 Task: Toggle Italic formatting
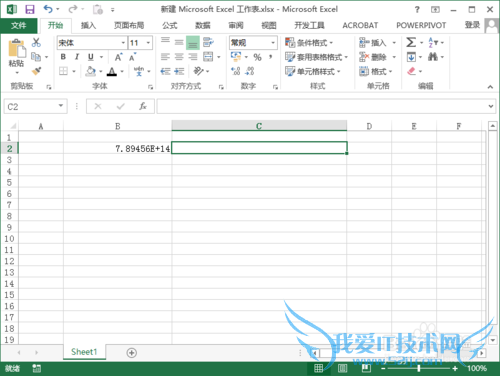77,57
